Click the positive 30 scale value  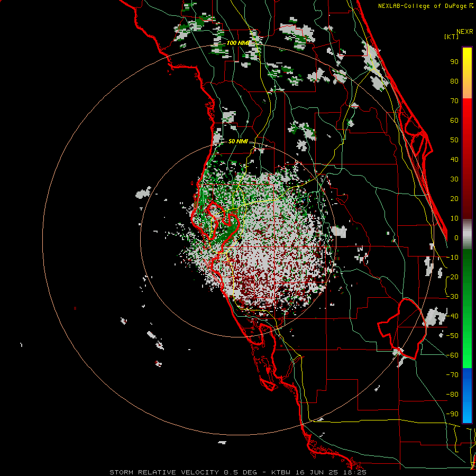(454, 179)
